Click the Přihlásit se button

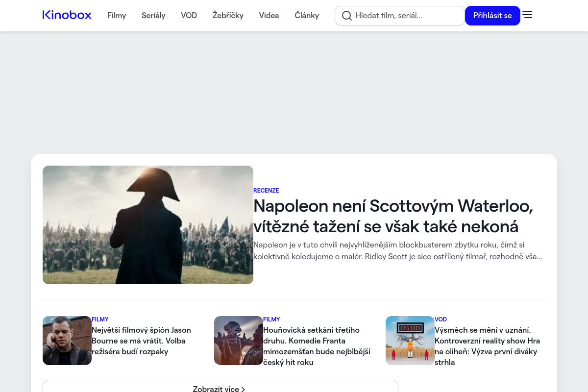click(x=492, y=16)
